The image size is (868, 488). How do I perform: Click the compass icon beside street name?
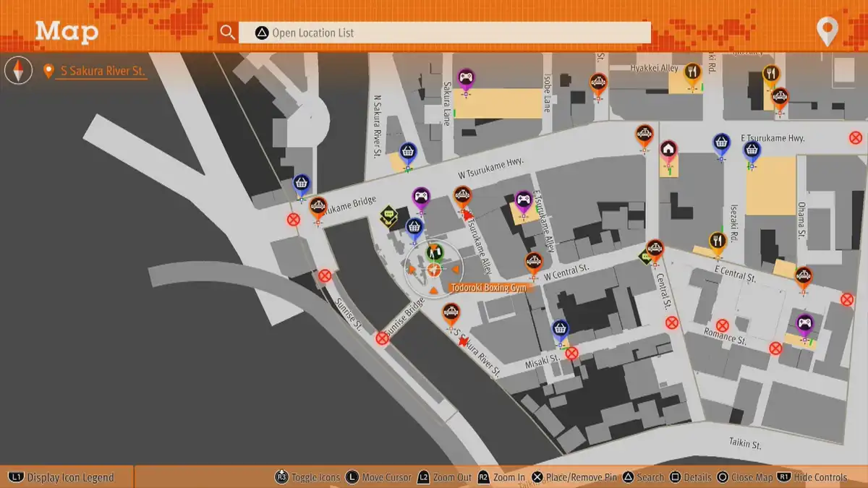(19, 71)
